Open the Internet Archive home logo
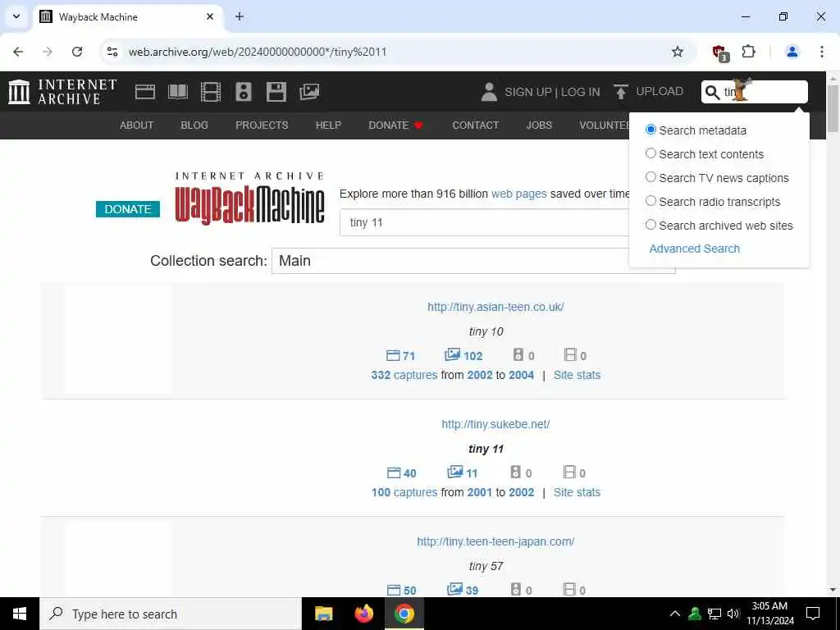 pyautogui.click(x=62, y=92)
